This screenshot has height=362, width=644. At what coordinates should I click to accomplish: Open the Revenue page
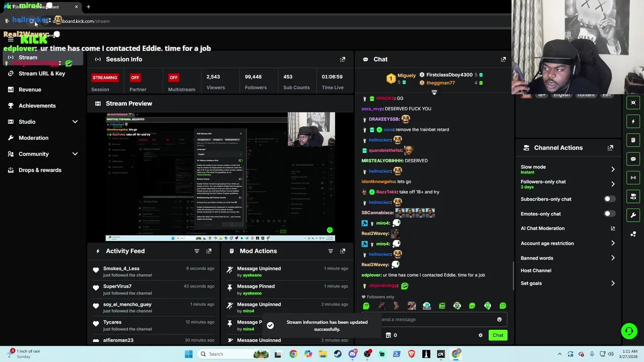coord(30,89)
